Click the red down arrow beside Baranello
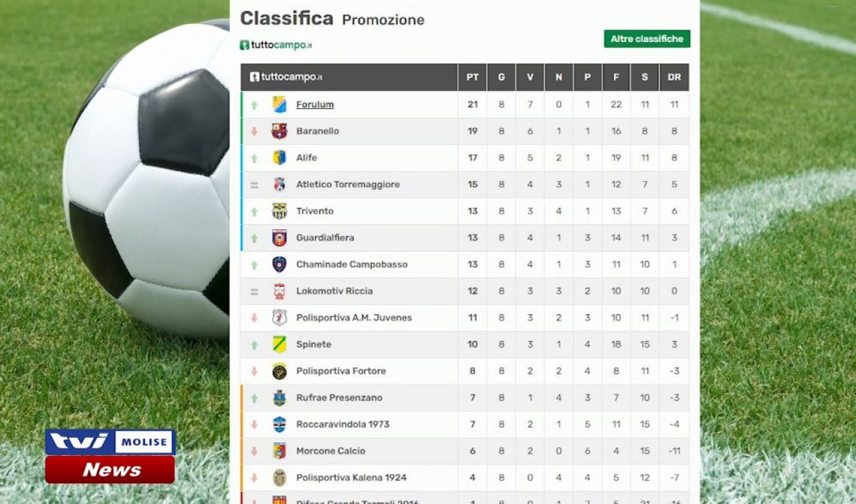The image size is (856, 504). click(x=254, y=132)
